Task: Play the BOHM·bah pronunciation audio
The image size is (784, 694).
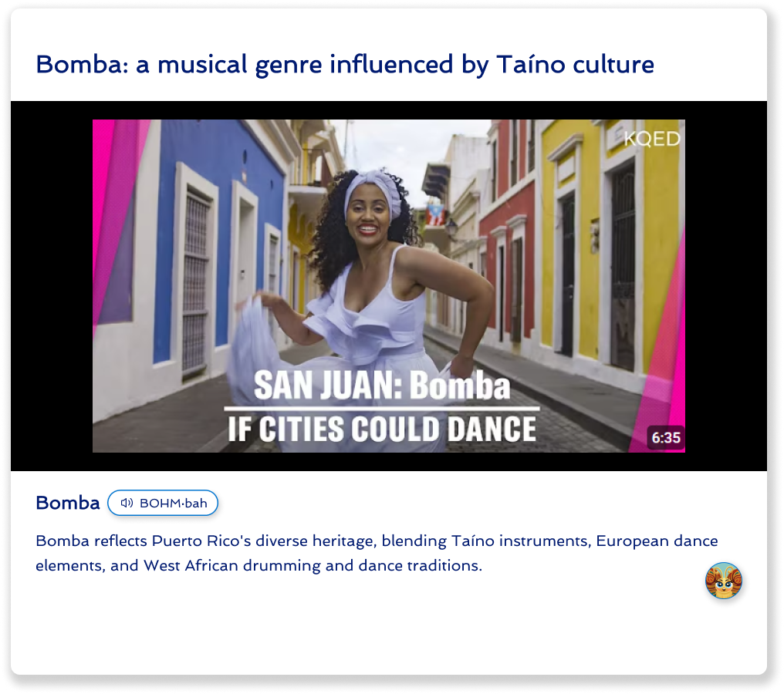Action: [163, 503]
